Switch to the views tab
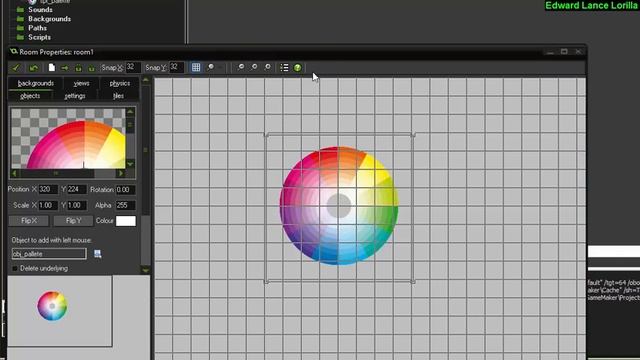The width and height of the screenshot is (640, 360). [x=81, y=83]
